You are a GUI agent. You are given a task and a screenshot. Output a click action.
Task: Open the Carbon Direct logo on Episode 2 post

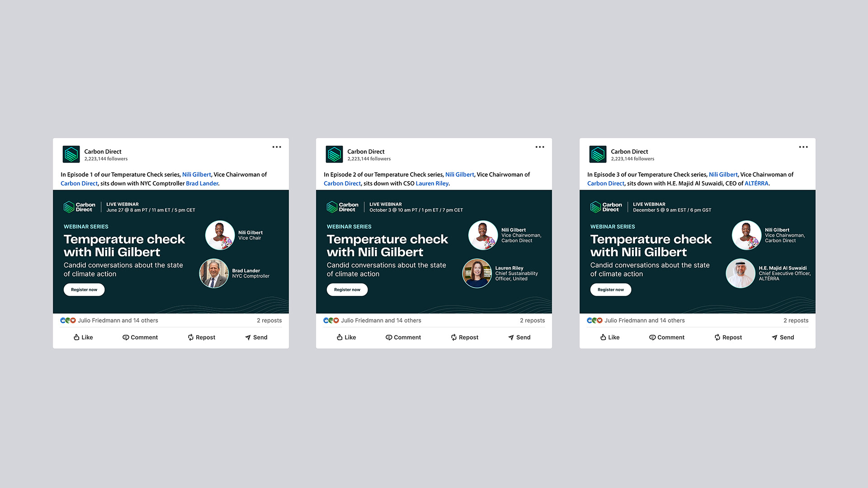click(335, 155)
